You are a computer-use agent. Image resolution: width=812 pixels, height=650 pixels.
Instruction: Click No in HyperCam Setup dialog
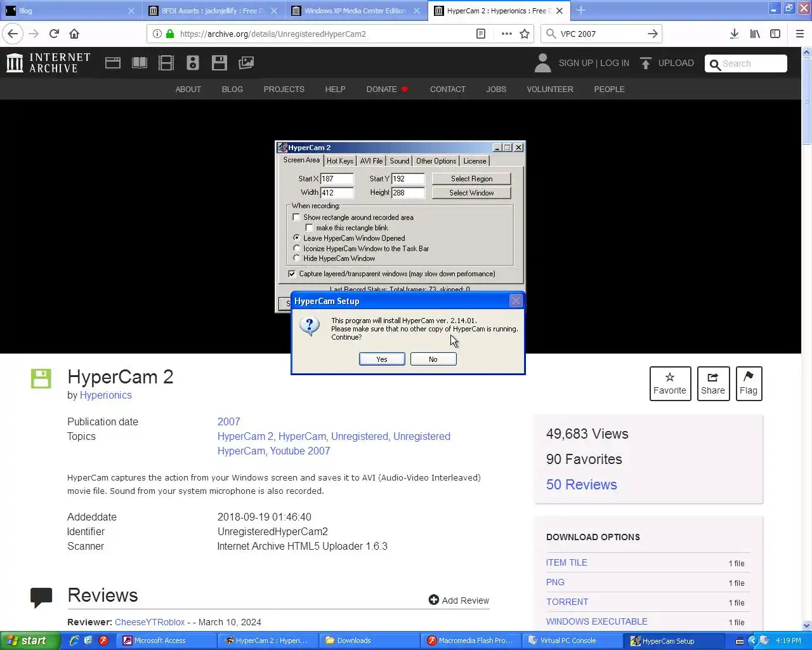(433, 359)
